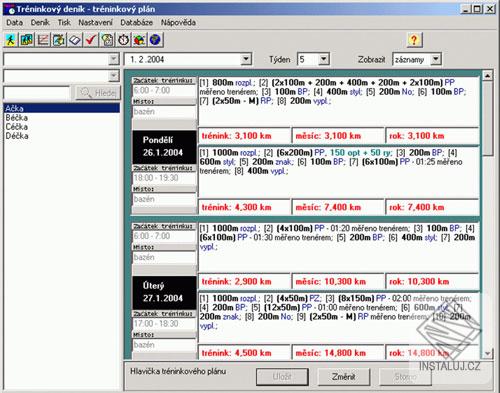Viewport: 500px width, 393px height.
Task: Click the Změnit button
Action: coord(344,377)
